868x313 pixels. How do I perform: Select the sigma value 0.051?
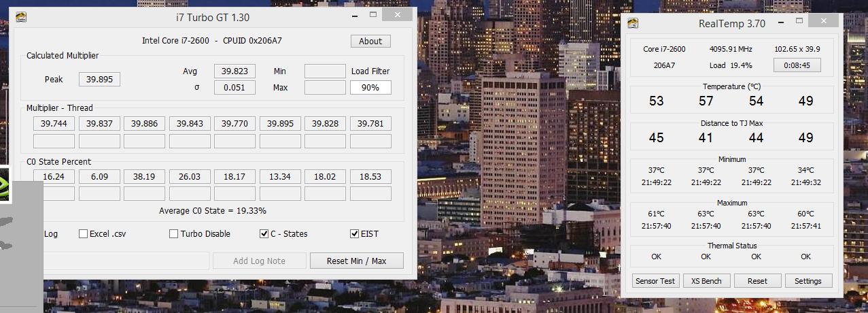click(235, 87)
